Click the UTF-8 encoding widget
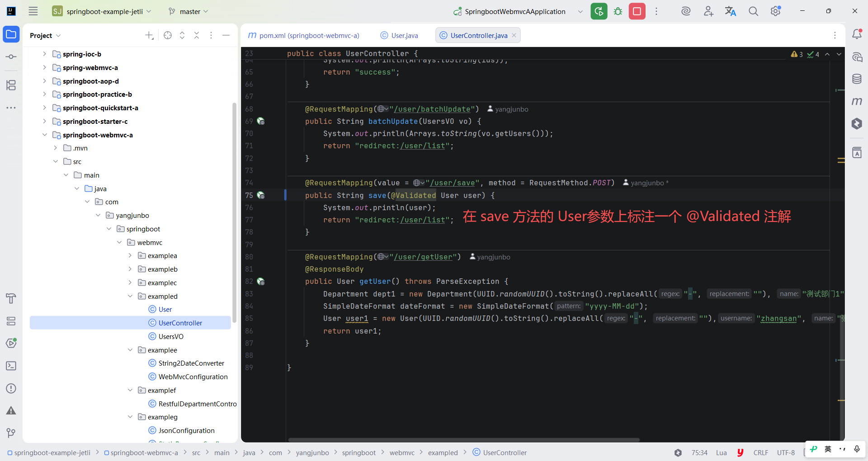 [786, 452]
